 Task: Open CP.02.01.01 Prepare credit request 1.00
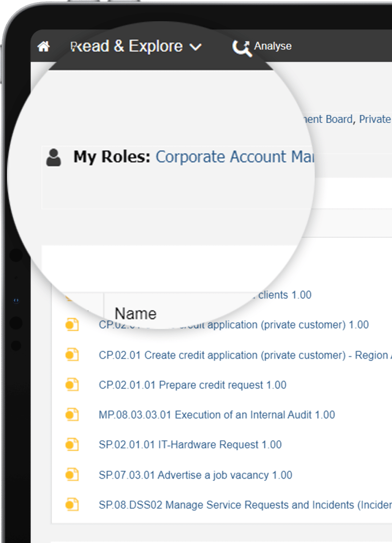pyautogui.click(x=192, y=385)
